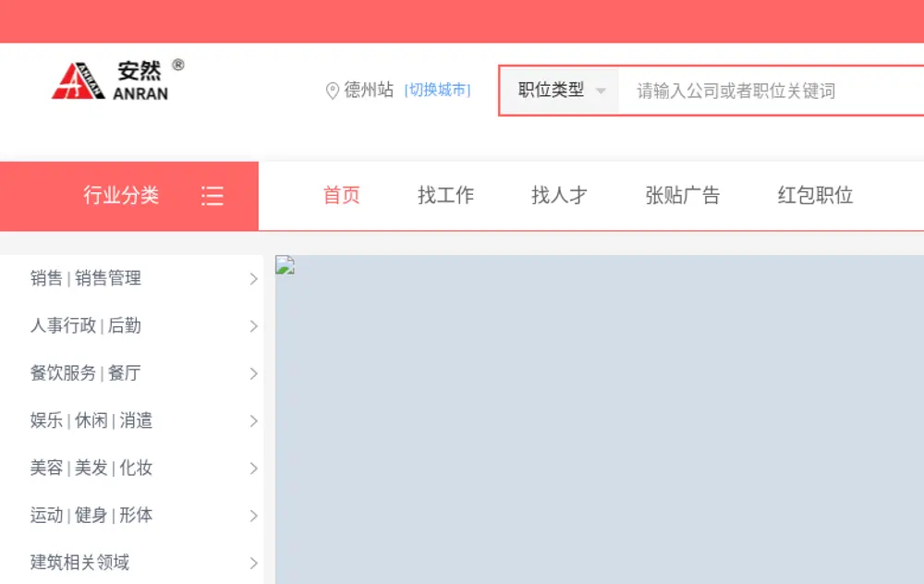Click the broken image icon in banner
Image resolution: width=924 pixels, height=584 pixels.
[x=286, y=265]
